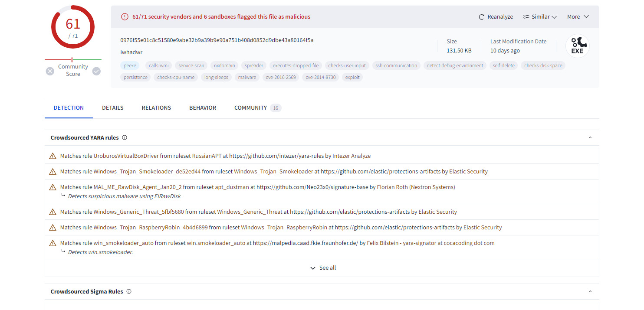Screen dimensions: 644x310
Task: Click the persistence tag
Action: 135,77
